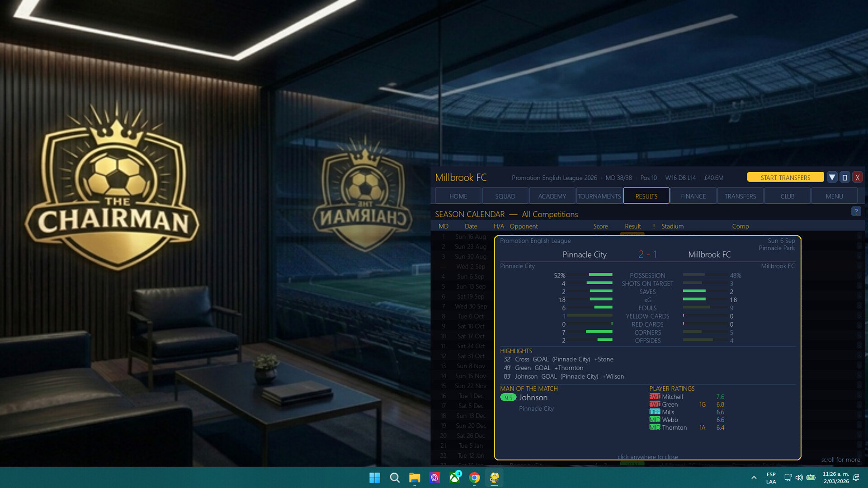
Task: Open the MENU tab
Action: (x=834, y=196)
